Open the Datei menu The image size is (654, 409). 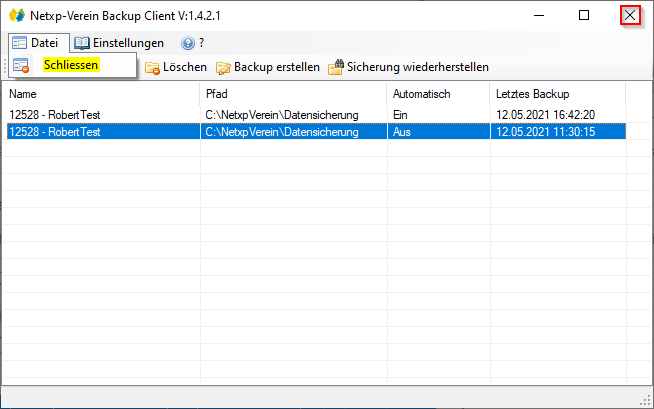pos(39,43)
